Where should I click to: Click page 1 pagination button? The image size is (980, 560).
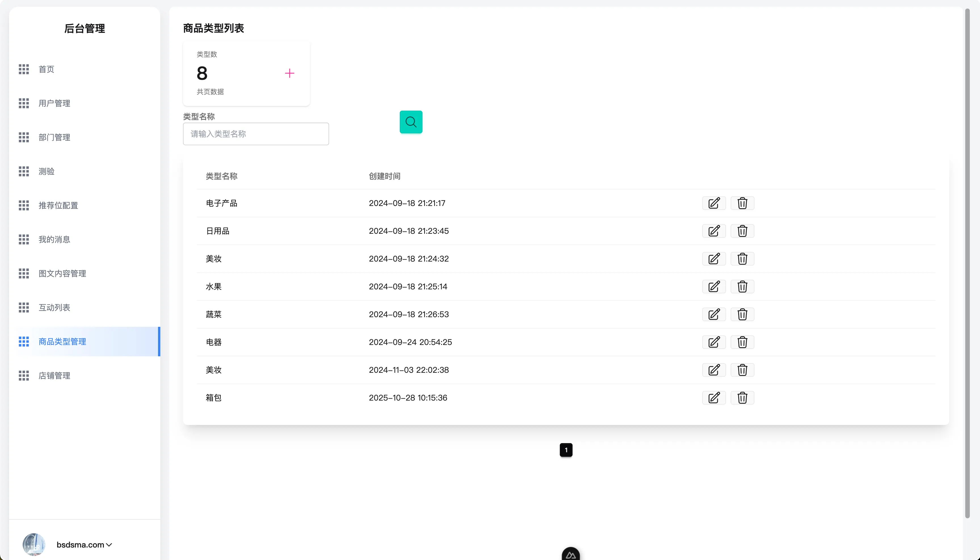(x=566, y=450)
